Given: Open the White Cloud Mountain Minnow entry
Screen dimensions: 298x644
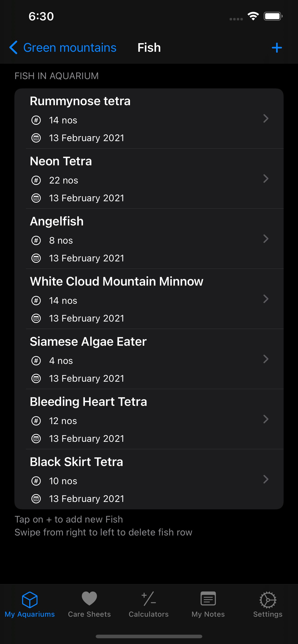Looking at the screenshot, I should (116, 282).
